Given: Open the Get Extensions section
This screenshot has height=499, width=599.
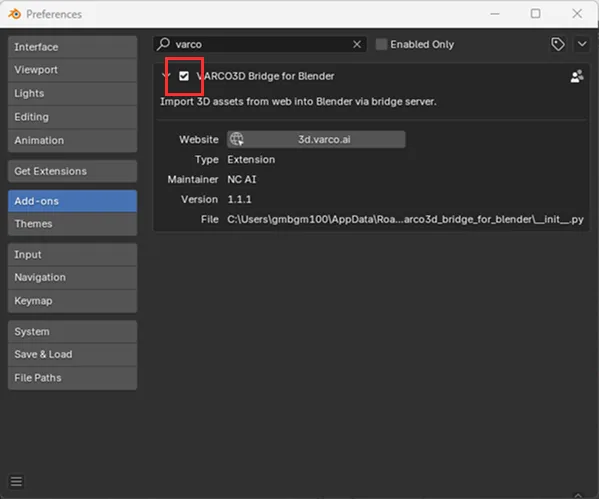Looking at the screenshot, I should (x=72, y=171).
